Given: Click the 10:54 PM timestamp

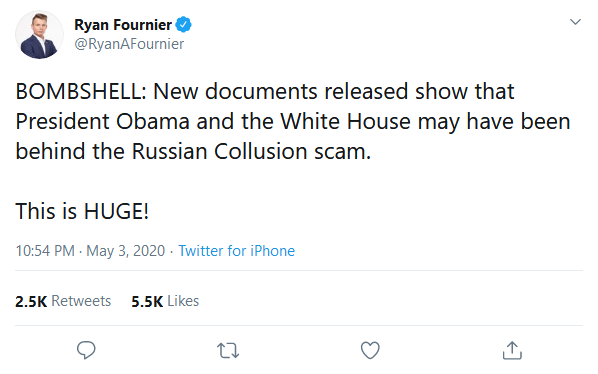Looking at the screenshot, I should (x=45, y=251).
